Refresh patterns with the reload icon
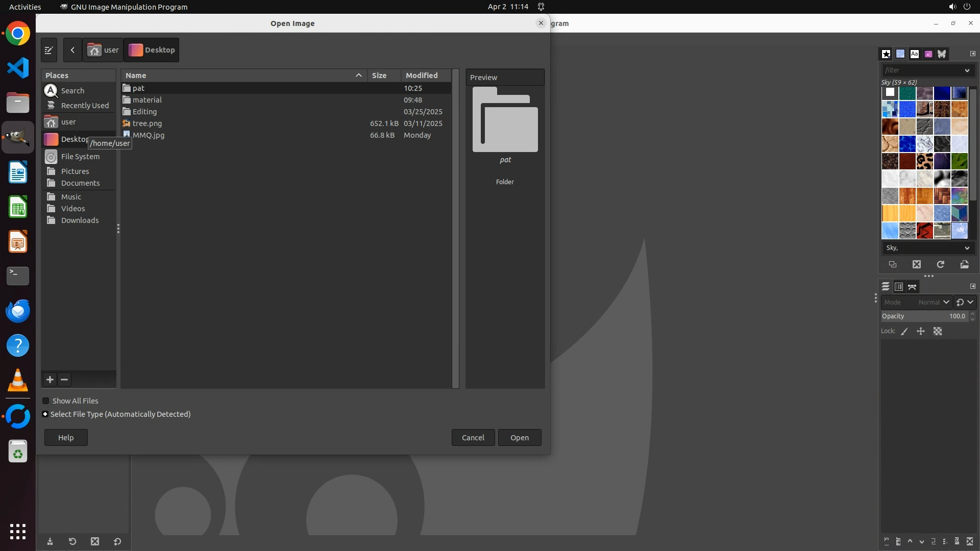 point(940,264)
